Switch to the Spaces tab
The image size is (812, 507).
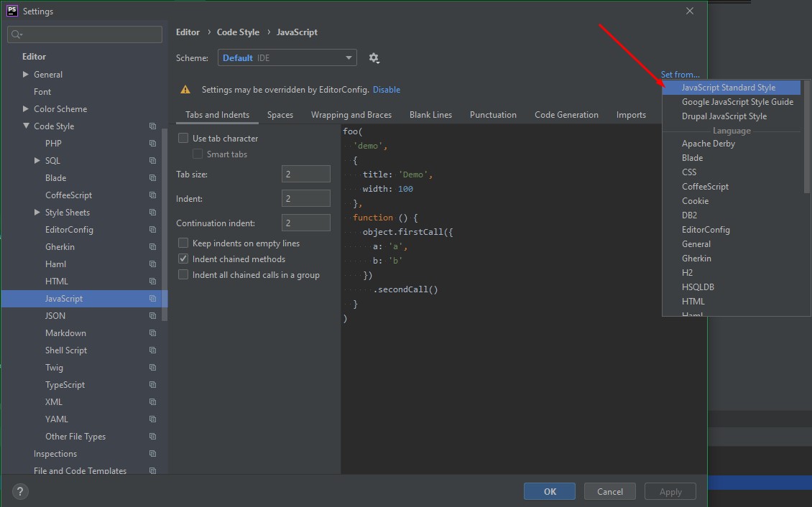tap(280, 115)
